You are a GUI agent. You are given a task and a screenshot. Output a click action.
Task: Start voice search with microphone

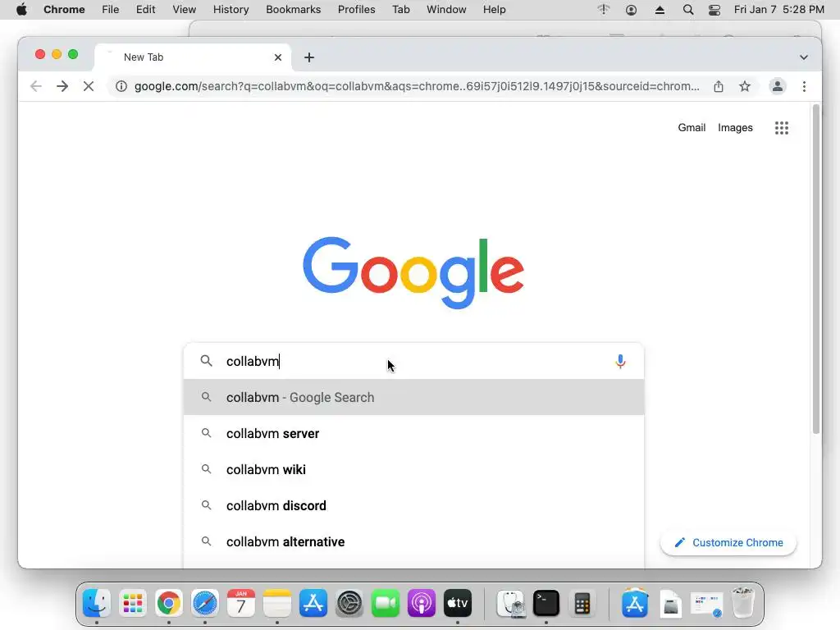(x=620, y=362)
